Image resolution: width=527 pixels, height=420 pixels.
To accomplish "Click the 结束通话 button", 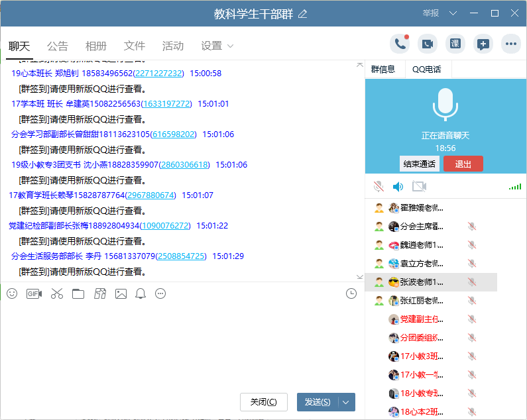I will (x=419, y=164).
